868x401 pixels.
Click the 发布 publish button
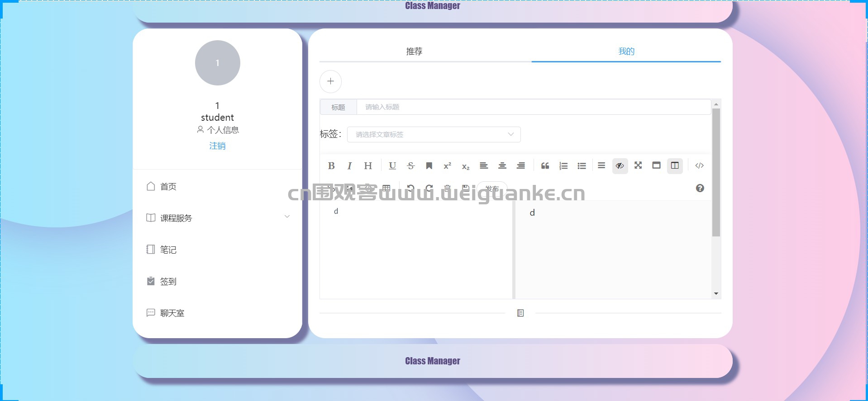pyautogui.click(x=492, y=189)
